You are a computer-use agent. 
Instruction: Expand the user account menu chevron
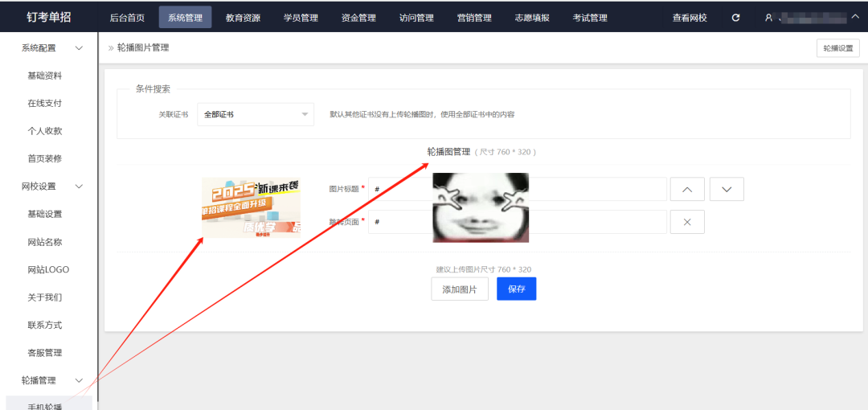coord(854,17)
